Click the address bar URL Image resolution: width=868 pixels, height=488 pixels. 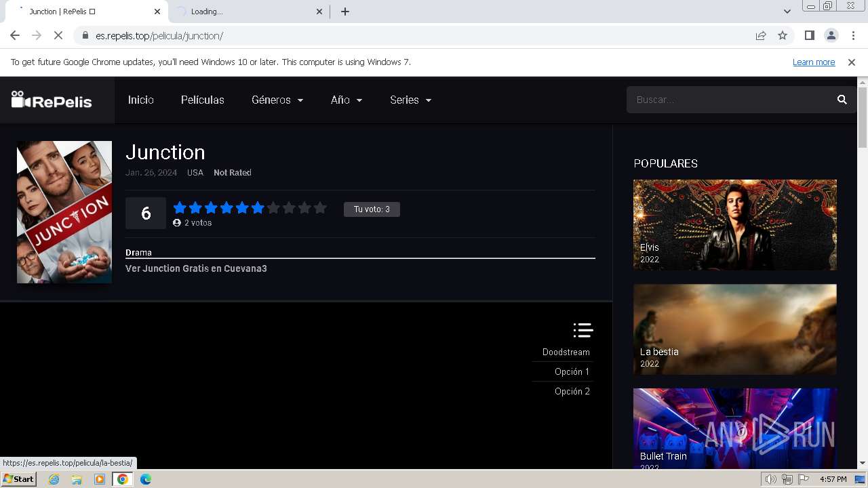159,35
